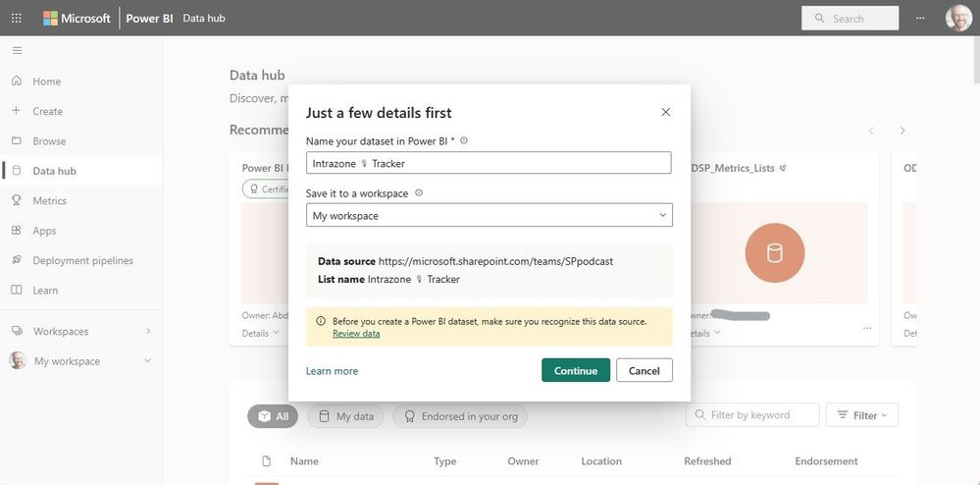The width and height of the screenshot is (980, 485).
Task: Go to next recommended items arrow
Action: pyautogui.click(x=903, y=131)
